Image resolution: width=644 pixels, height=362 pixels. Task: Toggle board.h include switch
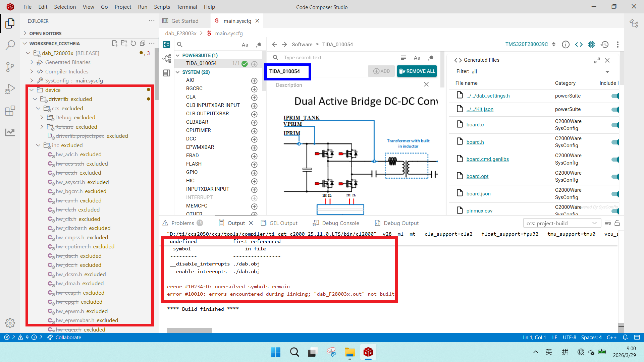[x=615, y=142]
